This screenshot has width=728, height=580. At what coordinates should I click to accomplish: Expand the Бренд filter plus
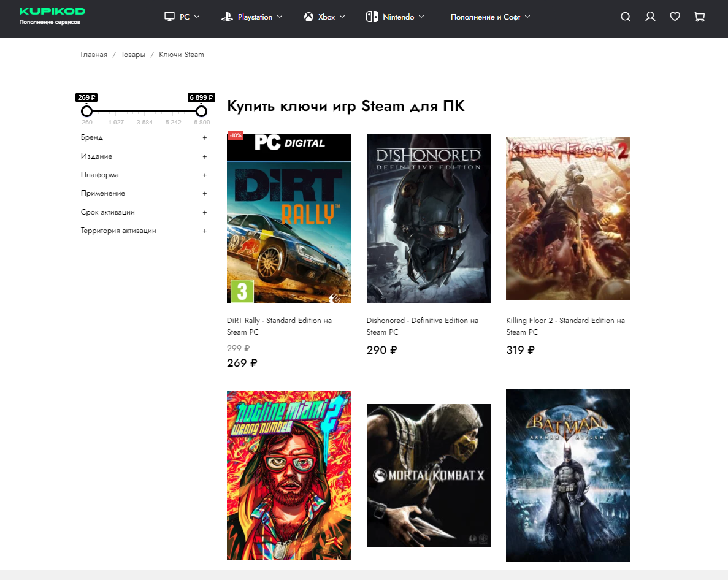click(205, 138)
